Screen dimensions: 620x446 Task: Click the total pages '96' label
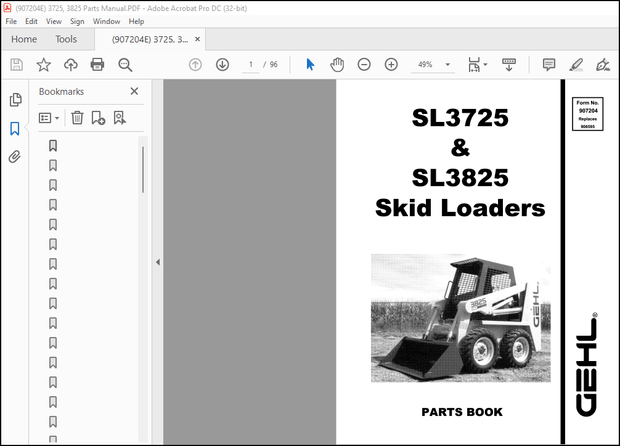click(274, 64)
